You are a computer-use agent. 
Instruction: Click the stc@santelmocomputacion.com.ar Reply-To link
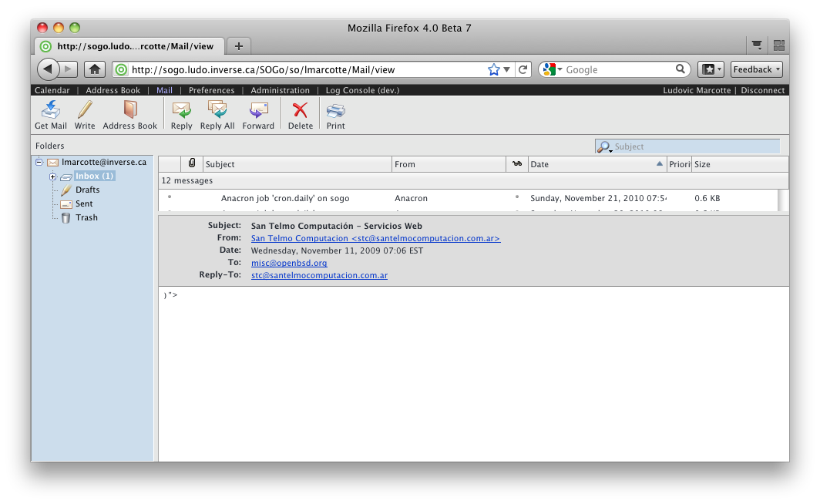coord(319,275)
